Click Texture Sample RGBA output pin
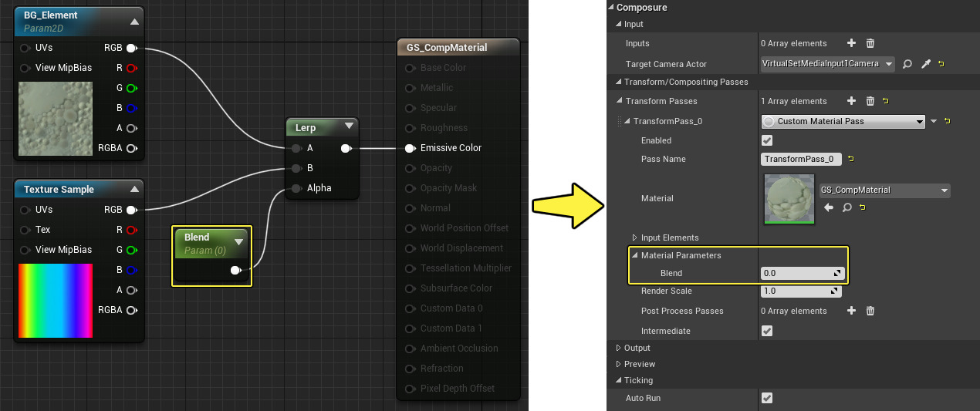This screenshot has height=411, width=980. (x=131, y=310)
